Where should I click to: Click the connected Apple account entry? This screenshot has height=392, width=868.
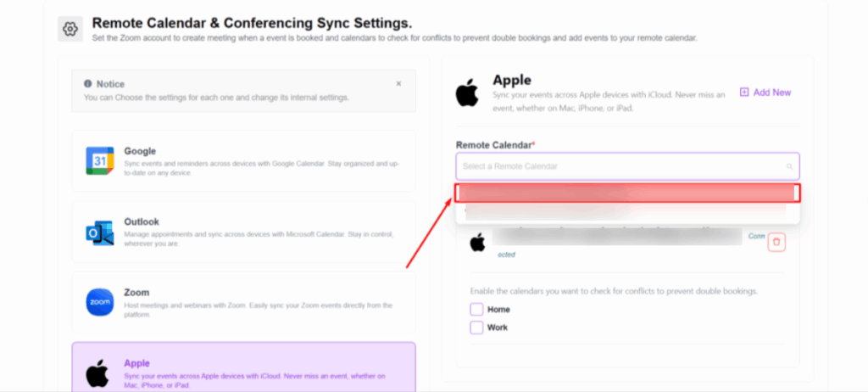(x=606, y=241)
